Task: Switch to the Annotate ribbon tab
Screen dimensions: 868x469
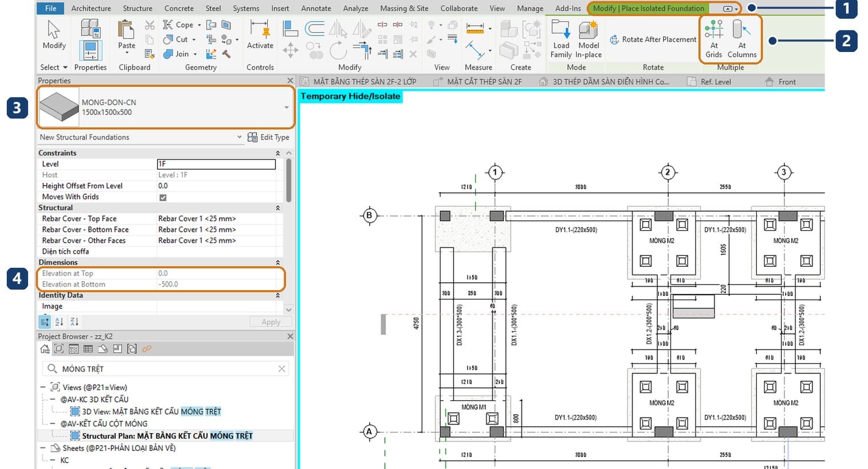Action: tap(316, 8)
